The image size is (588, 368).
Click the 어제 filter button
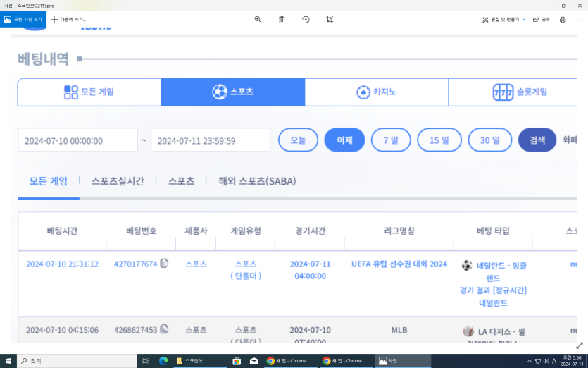(x=344, y=140)
